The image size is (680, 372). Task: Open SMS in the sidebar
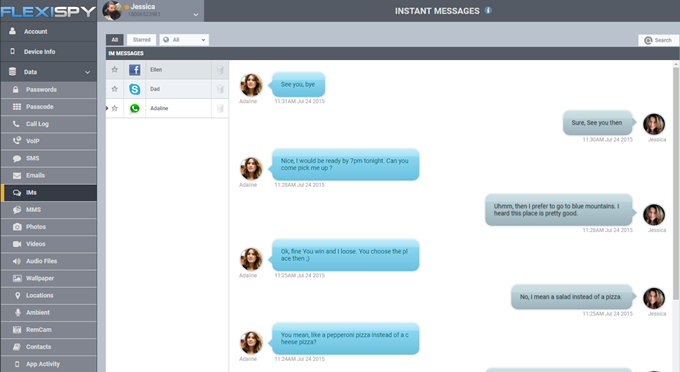[49, 158]
